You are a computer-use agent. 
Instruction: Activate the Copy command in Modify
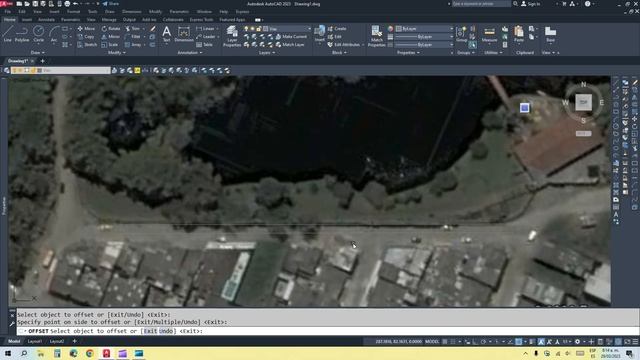86,36
